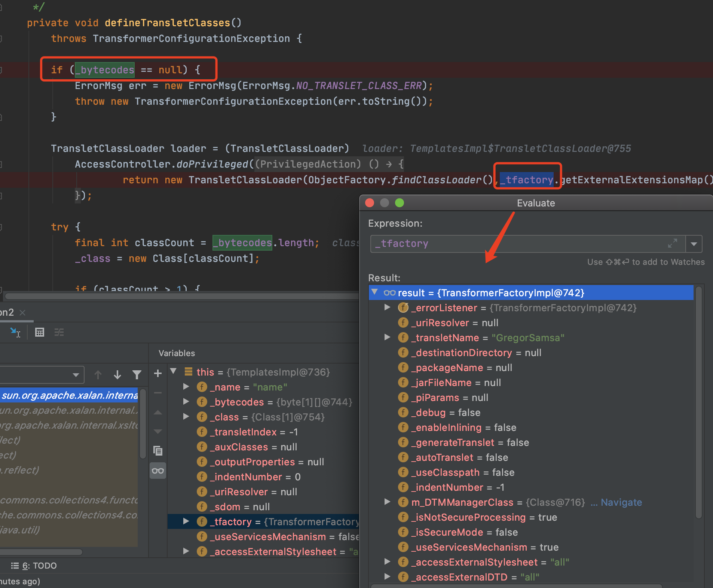The width and height of the screenshot is (713, 588).
Task: Collapse the result TransformerFactoryImpl node
Action: tap(374, 292)
